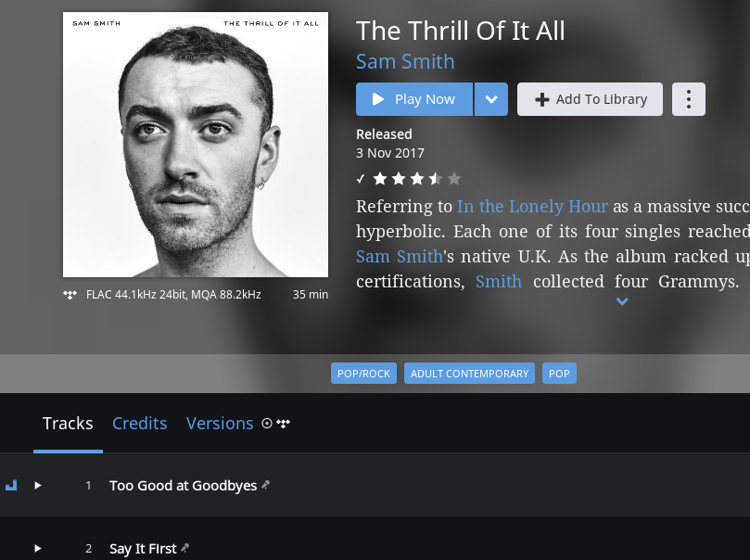The image size is (750, 560).
Task: Open the Sam Smith artist link
Action: pyautogui.click(x=405, y=62)
